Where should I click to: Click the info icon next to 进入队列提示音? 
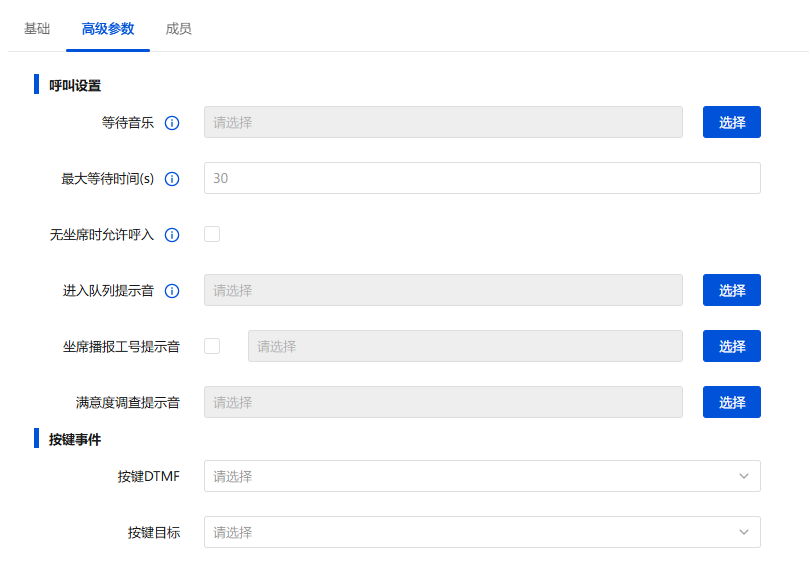pos(171,291)
